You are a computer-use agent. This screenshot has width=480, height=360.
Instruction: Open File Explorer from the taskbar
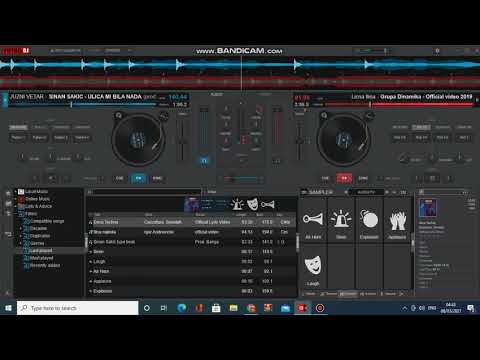pyautogui.click(x=233, y=308)
